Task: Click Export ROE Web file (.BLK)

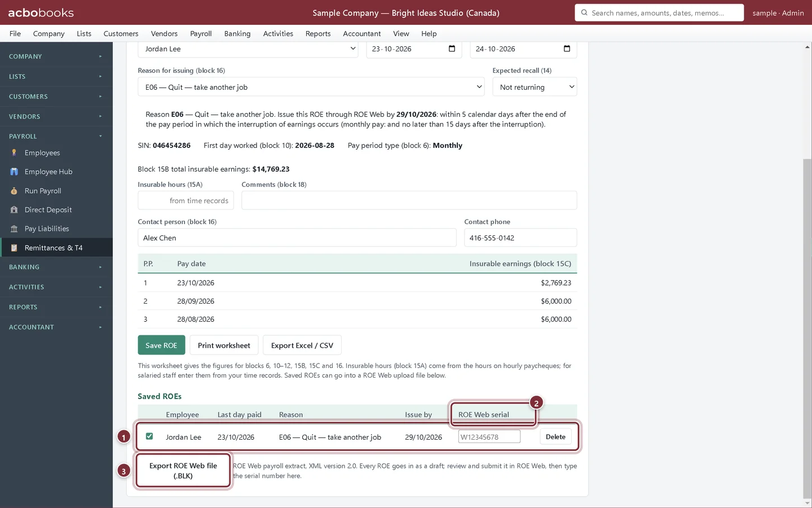Action: (x=183, y=471)
